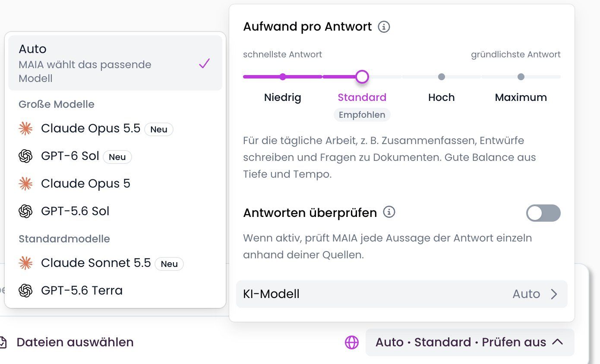Set effort slider to Maximum dot
Image resolution: width=600 pixels, height=364 pixels.
521,77
